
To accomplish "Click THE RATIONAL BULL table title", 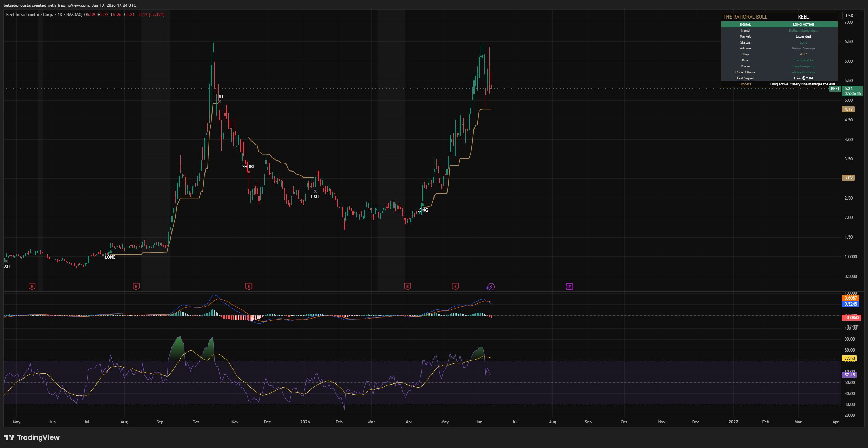I will click(745, 17).
